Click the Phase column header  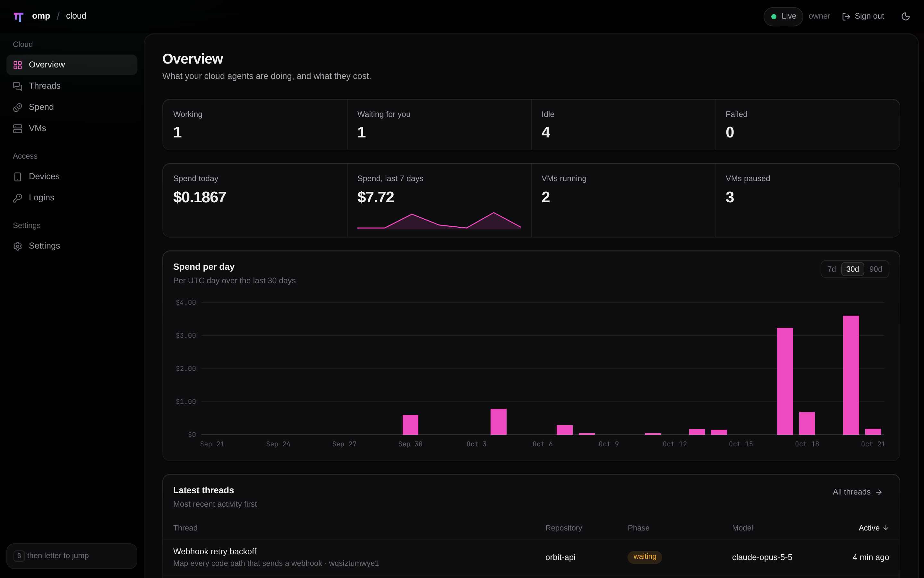(638, 528)
